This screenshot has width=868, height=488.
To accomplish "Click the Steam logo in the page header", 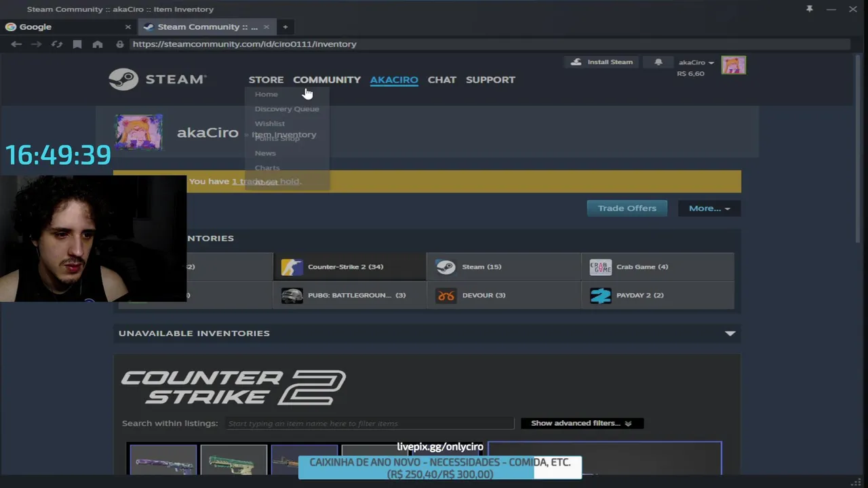I will (x=157, y=79).
